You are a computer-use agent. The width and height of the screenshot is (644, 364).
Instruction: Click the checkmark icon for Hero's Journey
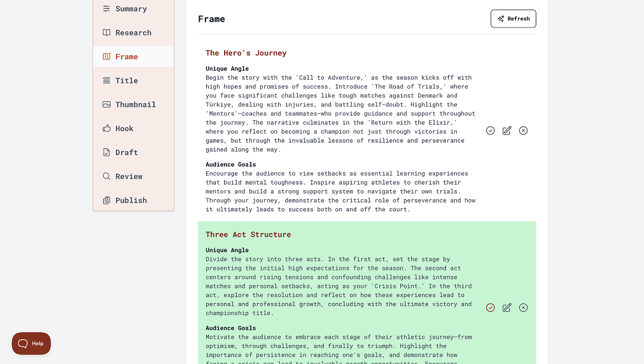click(x=490, y=130)
